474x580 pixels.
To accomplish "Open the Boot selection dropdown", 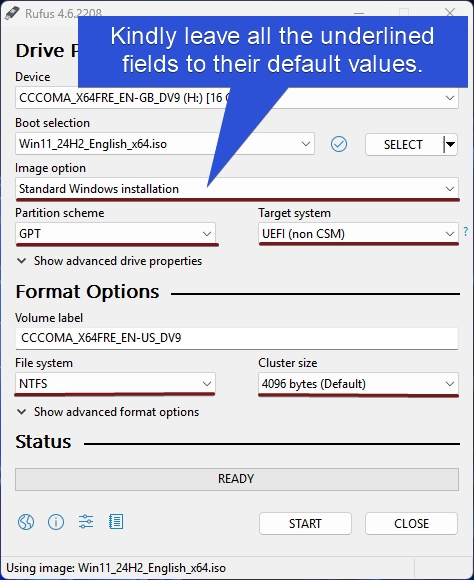I will click(x=165, y=144).
